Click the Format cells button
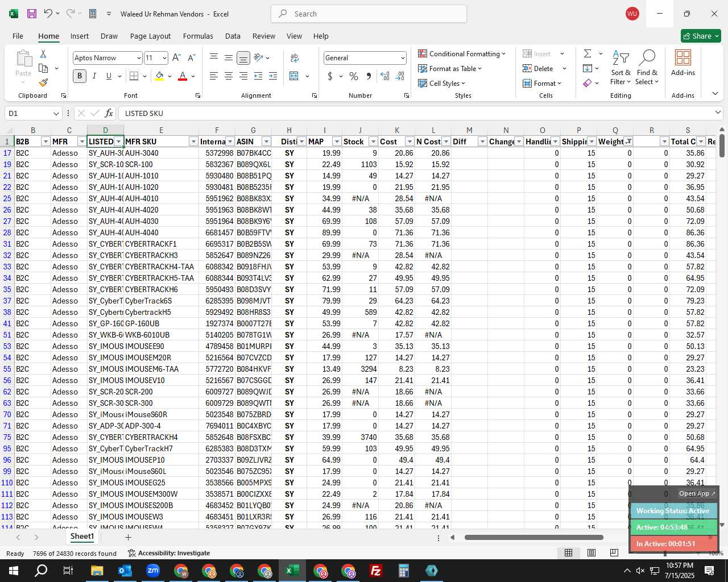The height and width of the screenshot is (582, 728). (541, 83)
